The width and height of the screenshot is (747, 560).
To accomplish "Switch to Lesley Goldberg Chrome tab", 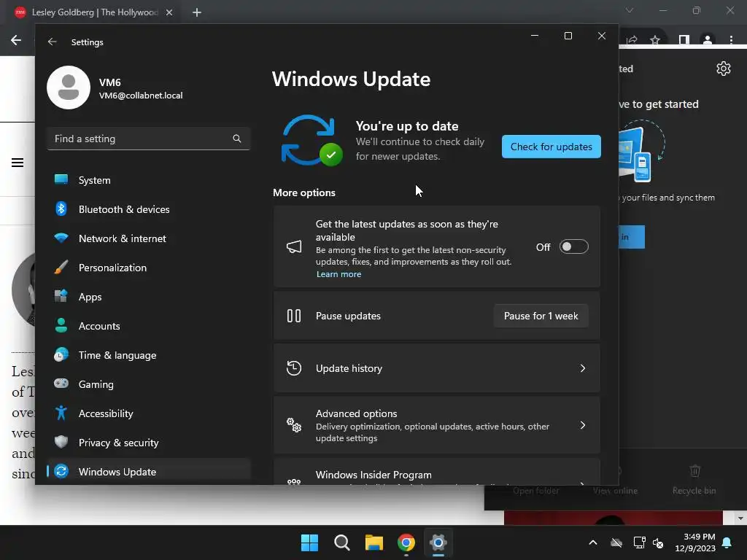I will point(94,12).
